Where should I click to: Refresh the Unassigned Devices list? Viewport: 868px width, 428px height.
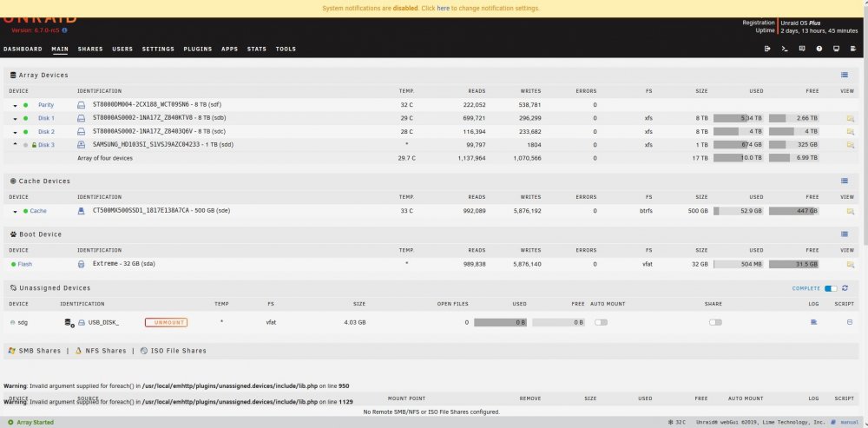pyautogui.click(x=845, y=288)
